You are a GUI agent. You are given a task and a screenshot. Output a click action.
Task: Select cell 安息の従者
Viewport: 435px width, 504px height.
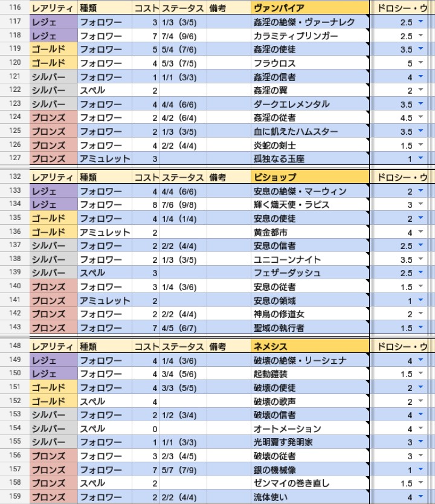point(310,286)
